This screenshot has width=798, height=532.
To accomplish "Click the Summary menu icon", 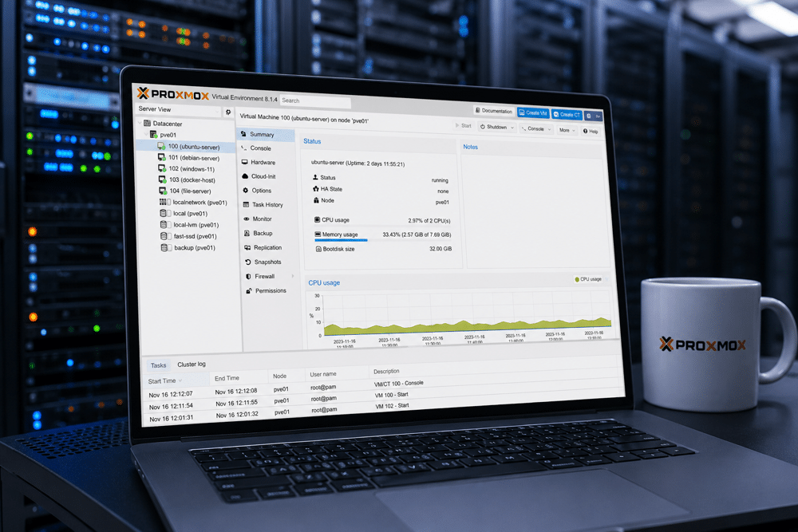I will point(243,134).
